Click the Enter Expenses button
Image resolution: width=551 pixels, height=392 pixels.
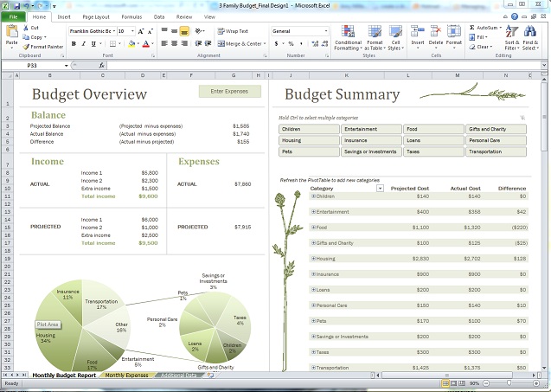coord(229,92)
